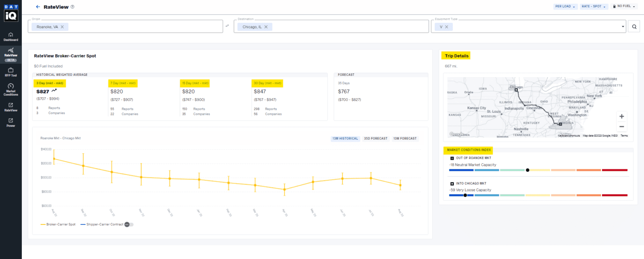Click the swap origin and destination arrows
The width and height of the screenshot is (644, 259).
click(x=227, y=26)
